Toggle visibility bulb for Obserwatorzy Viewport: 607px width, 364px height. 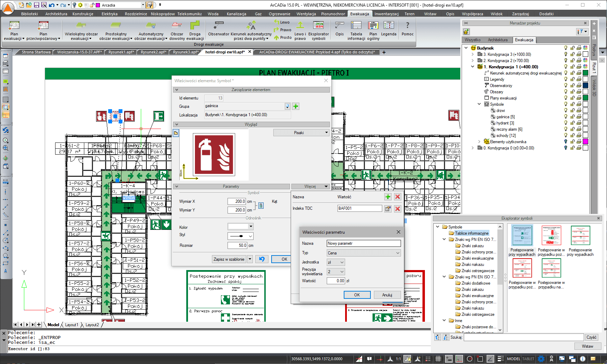(x=566, y=86)
